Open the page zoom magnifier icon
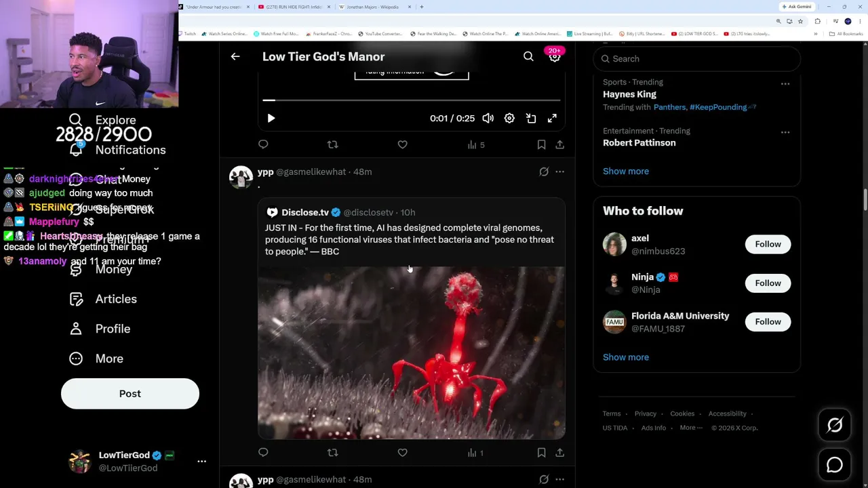868x488 pixels. tap(778, 21)
